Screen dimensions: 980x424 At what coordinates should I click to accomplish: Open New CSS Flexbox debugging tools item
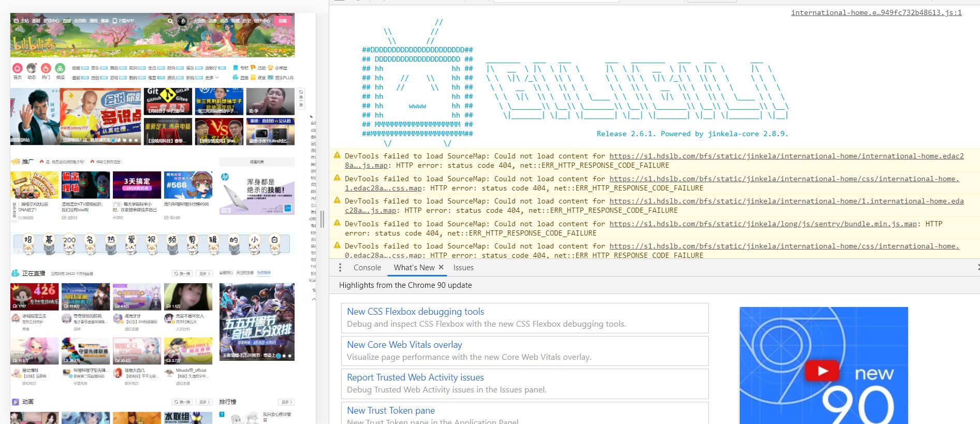tap(415, 312)
